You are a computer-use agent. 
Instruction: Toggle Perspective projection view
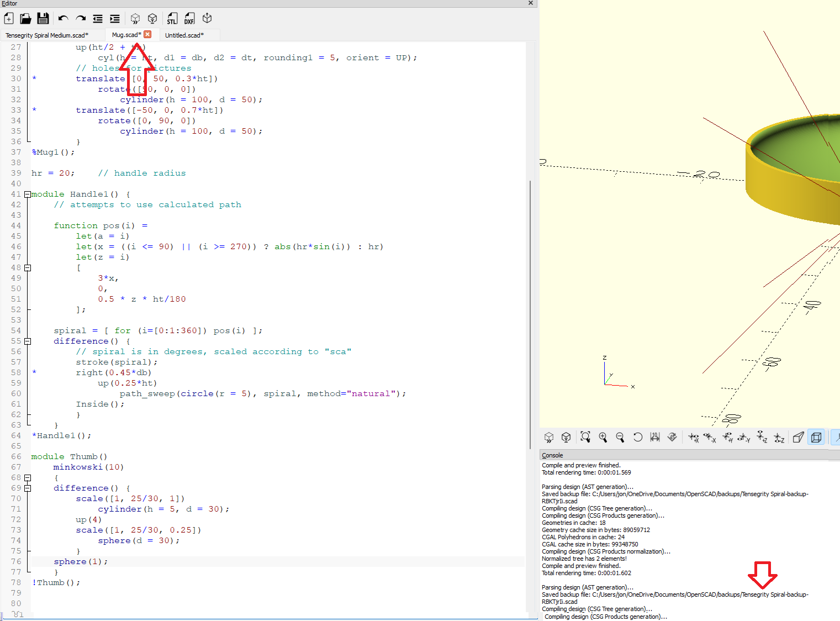(x=798, y=438)
